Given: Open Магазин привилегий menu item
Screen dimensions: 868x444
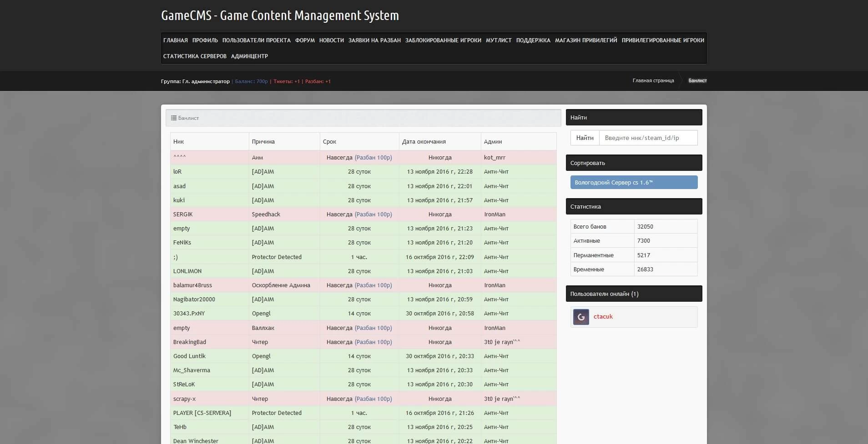Looking at the screenshot, I should pos(585,40).
